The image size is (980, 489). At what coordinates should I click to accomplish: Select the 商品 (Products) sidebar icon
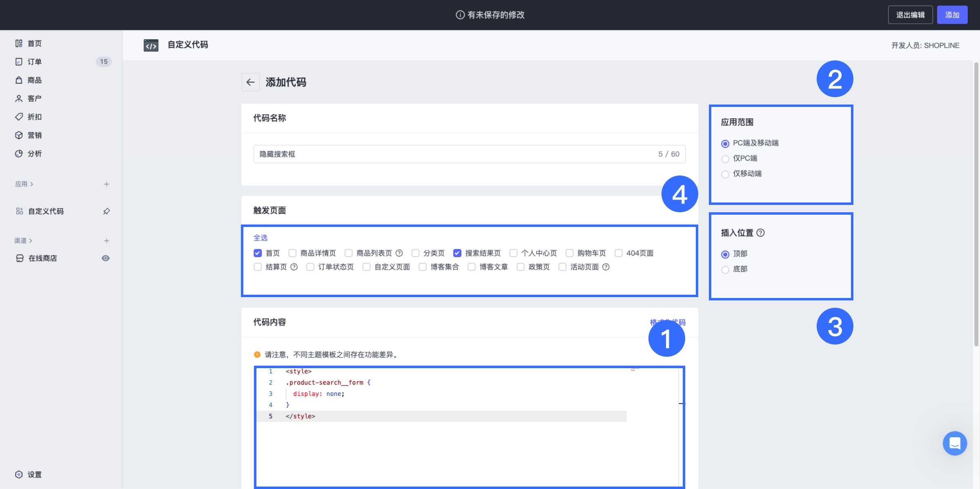click(x=34, y=80)
